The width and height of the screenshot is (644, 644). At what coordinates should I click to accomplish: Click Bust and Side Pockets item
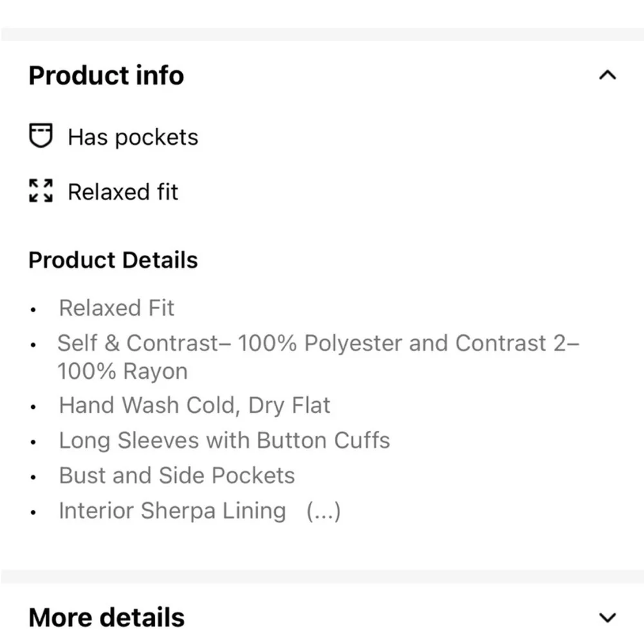[x=176, y=476]
